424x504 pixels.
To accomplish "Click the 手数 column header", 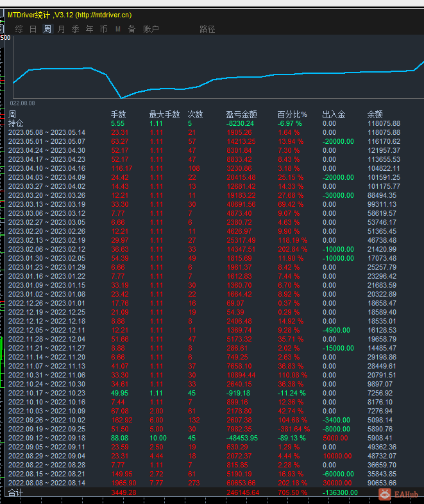I will click(119, 114).
